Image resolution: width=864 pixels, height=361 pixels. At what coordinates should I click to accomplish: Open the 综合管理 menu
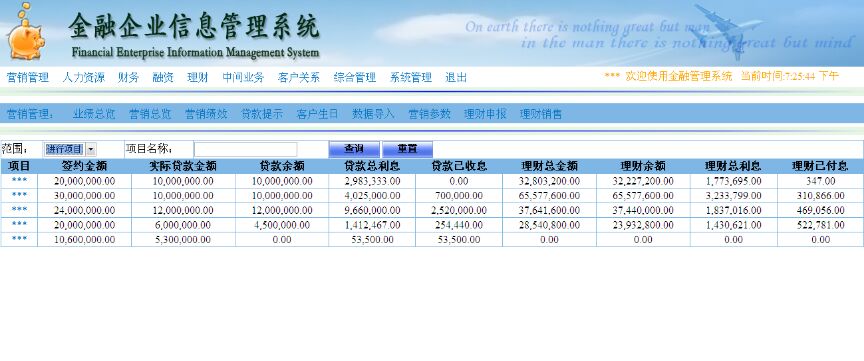click(x=355, y=78)
